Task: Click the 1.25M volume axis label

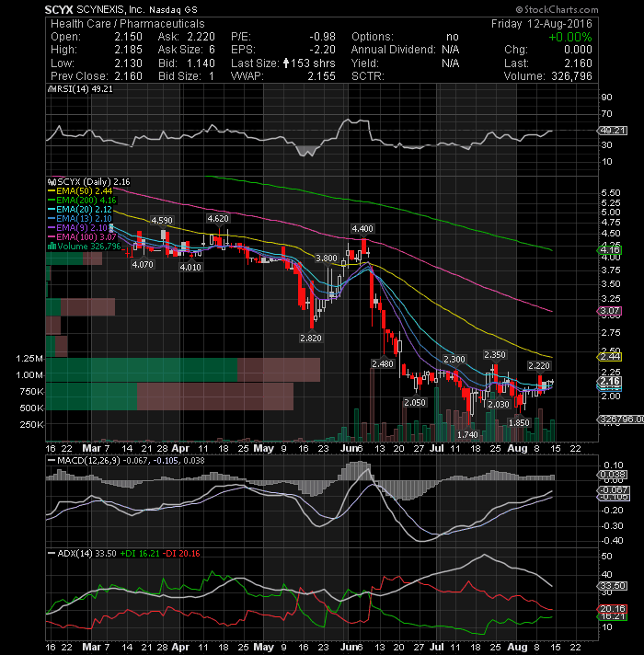Action: [x=29, y=359]
